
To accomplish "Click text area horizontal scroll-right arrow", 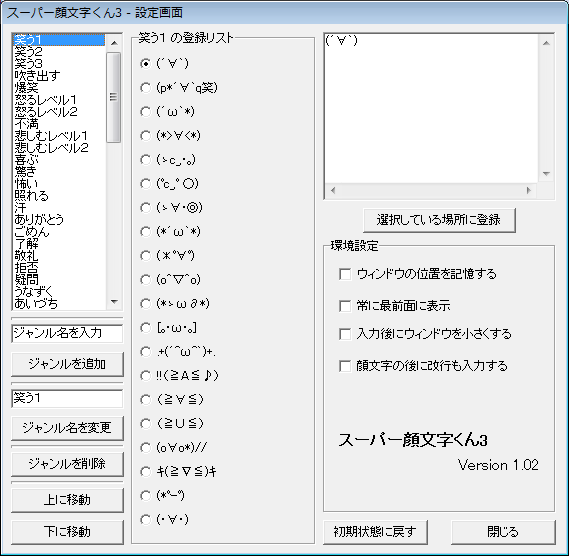I will click(529, 190).
